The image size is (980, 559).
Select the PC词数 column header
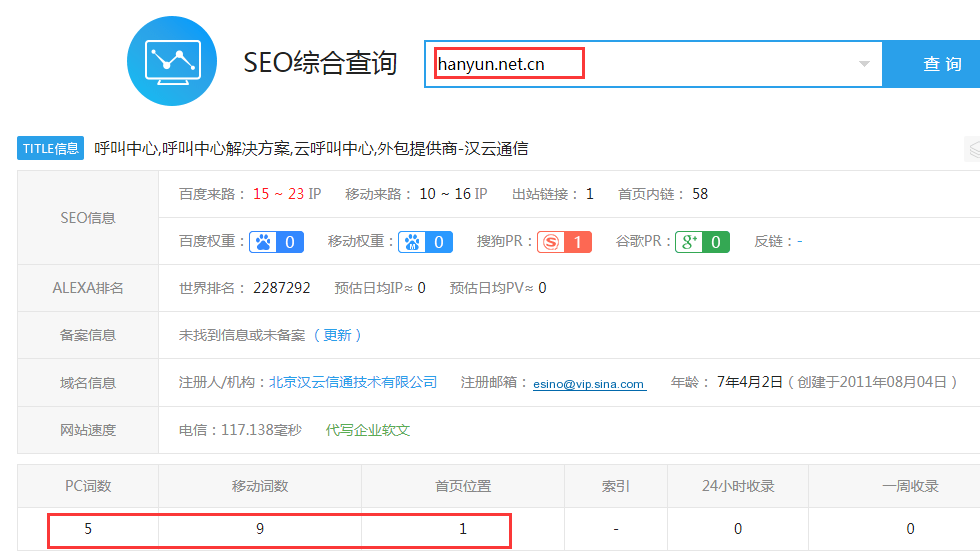(x=88, y=486)
